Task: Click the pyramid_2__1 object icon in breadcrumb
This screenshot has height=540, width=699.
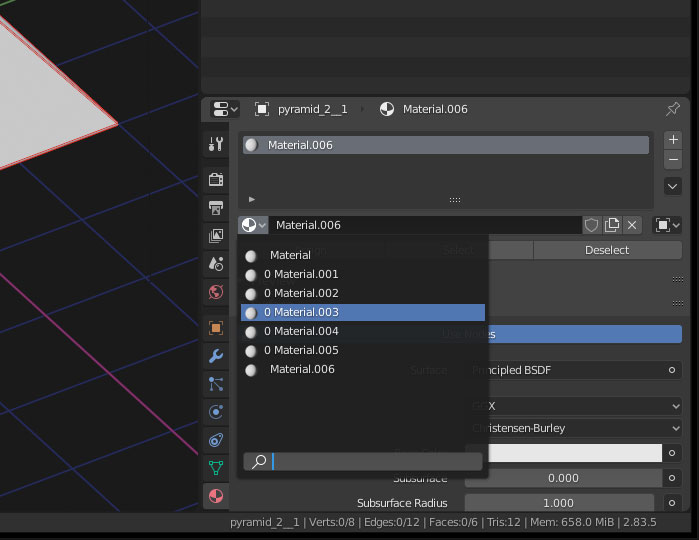Action: coord(262,109)
